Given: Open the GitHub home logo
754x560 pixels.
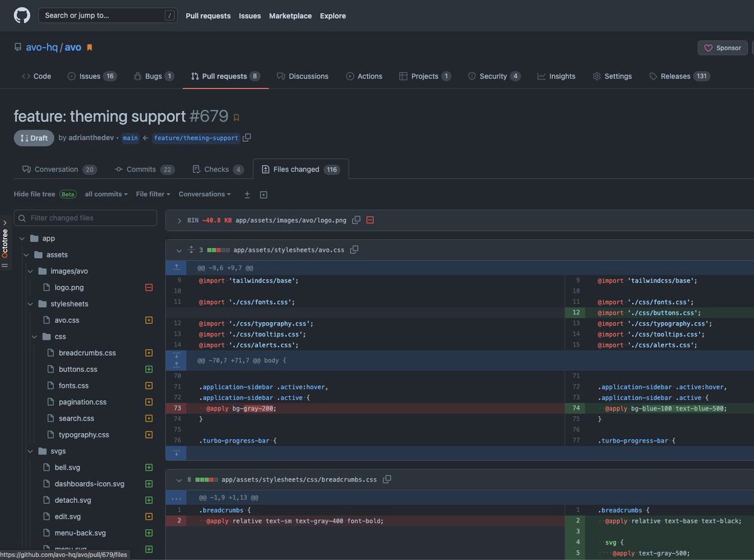Looking at the screenshot, I should coord(22,16).
